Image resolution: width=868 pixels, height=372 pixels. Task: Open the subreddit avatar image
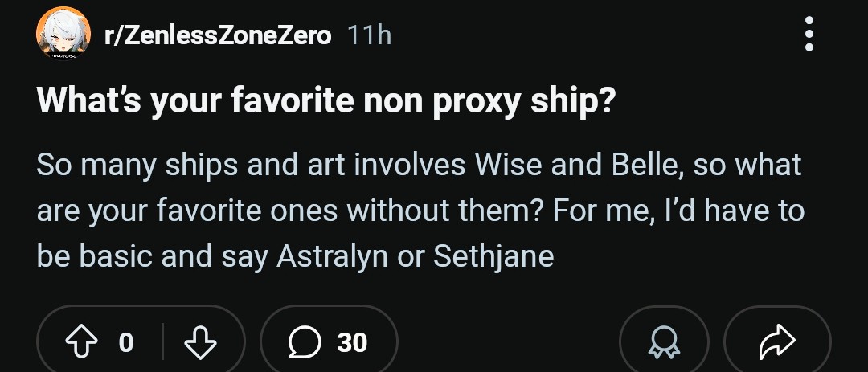click(x=63, y=32)
